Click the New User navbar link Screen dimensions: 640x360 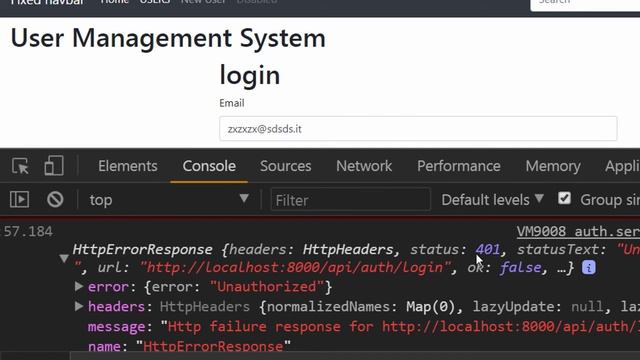click(x=203, y=2)
